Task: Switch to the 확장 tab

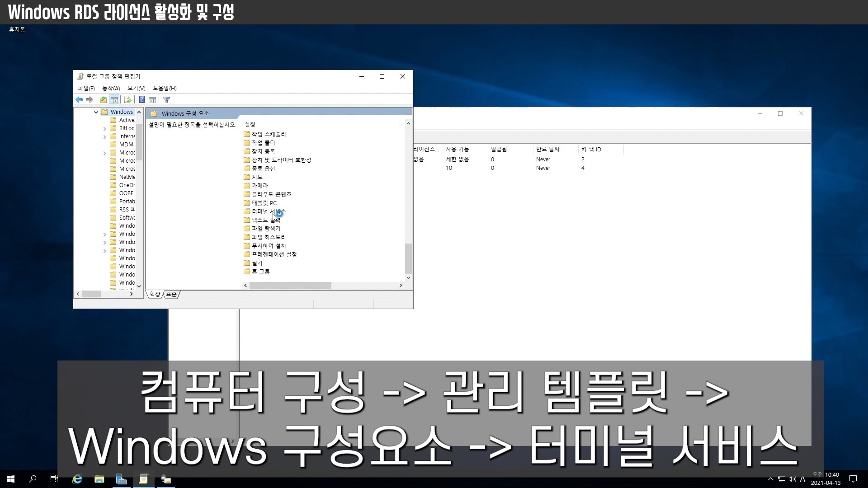Action: [x=155, y=294]
